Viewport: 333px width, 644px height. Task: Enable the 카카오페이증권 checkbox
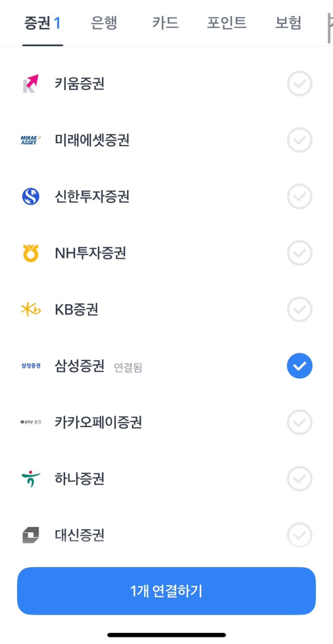tap(299, 422)
